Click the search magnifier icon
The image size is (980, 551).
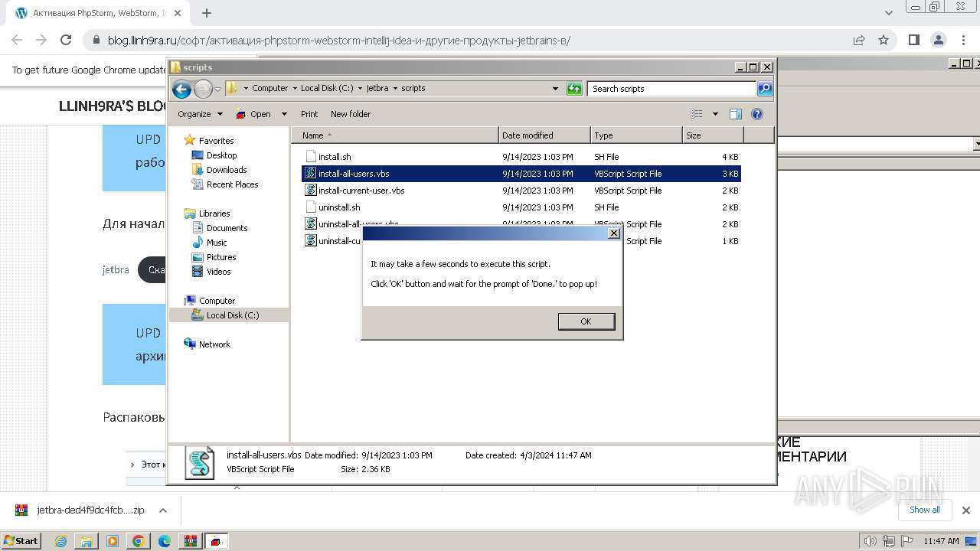765,89
